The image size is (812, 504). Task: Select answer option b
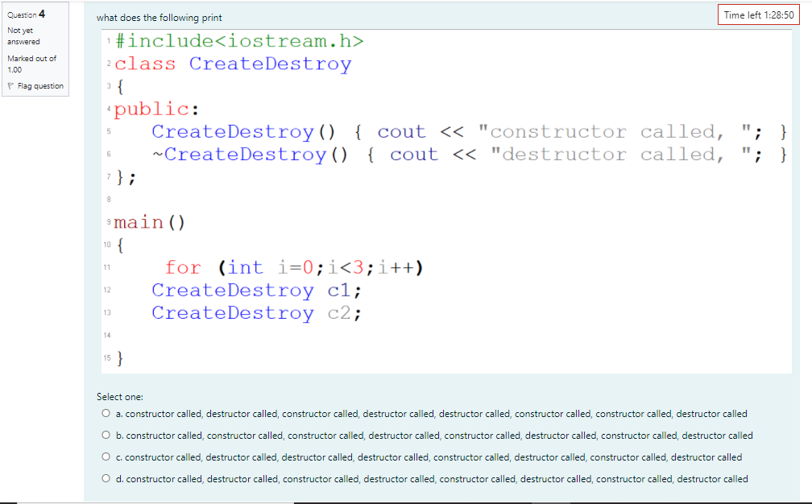tap(106, 435)
